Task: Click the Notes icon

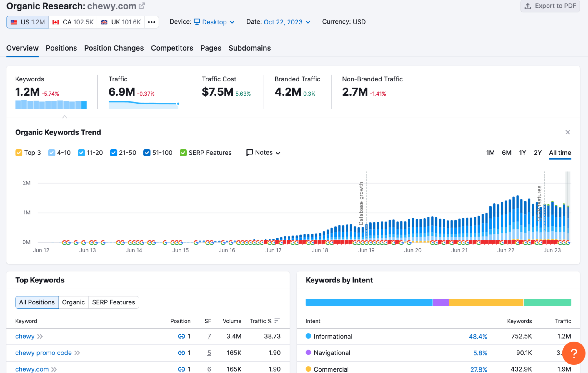Action: click(x=249, y=152)
